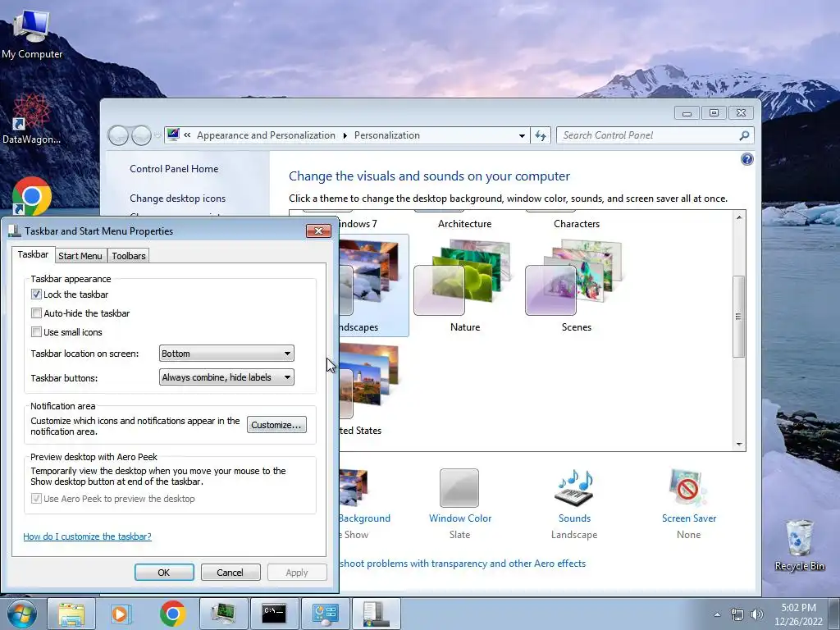840x630 pixels.
Task: Open recent pages dropdown arrow
Action: tap(157, 135)
